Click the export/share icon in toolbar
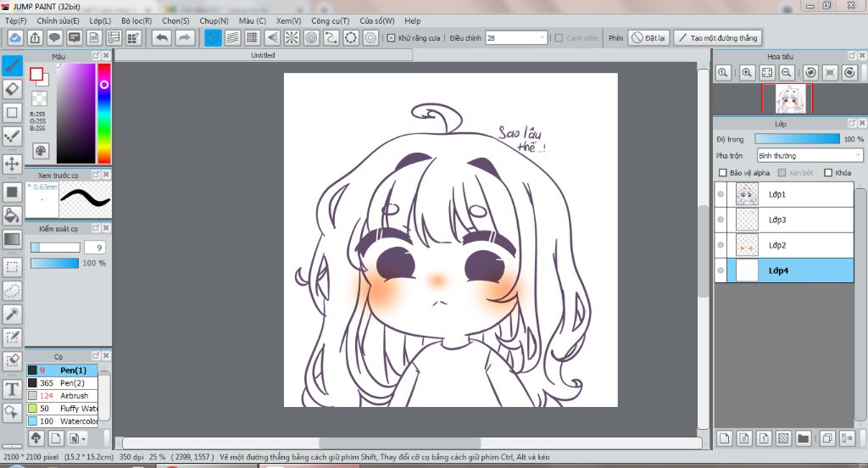Screen dimensions: 868x468 [x=35, y=37]
